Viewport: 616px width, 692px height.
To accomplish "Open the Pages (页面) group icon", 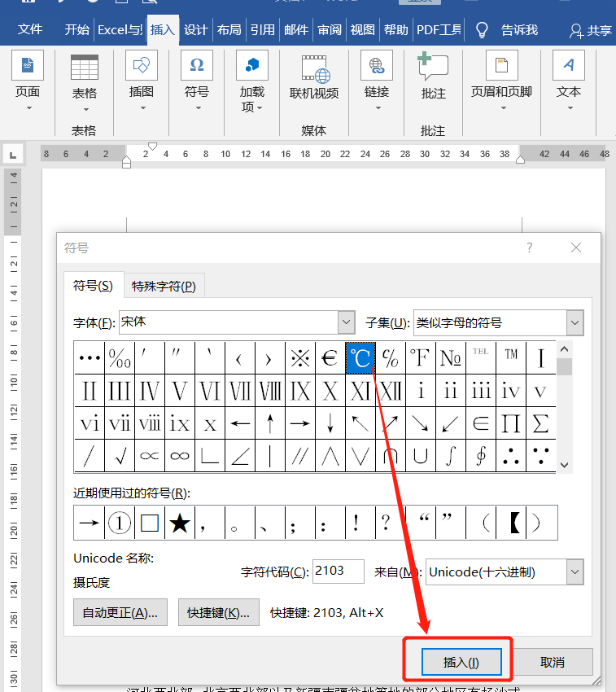I will (x=28, y=65).
